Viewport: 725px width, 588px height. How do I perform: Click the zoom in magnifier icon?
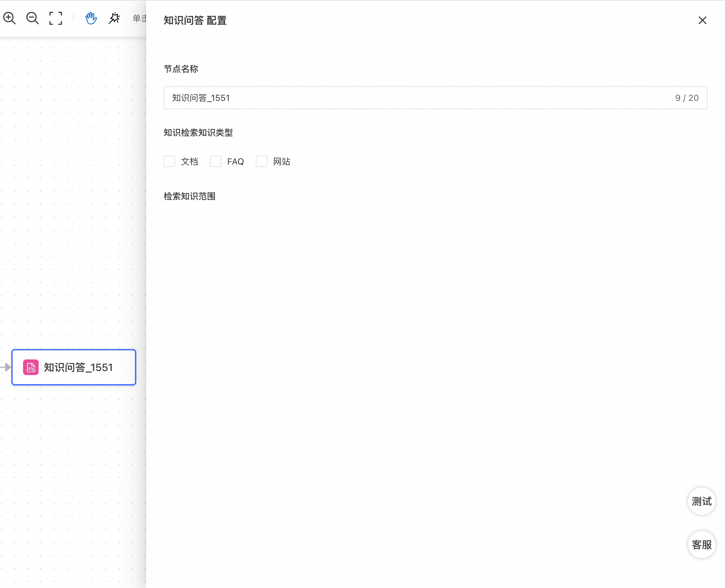pyautogui.click(x=9, y=18)
